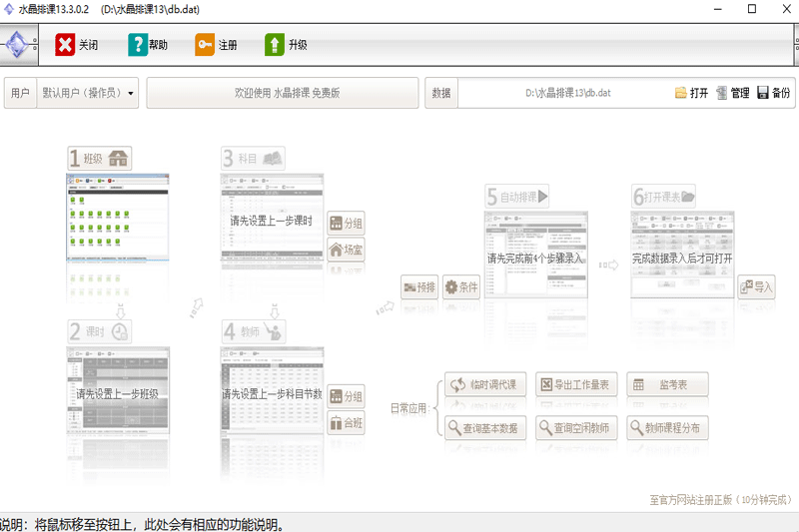Viewport: 799px width, 532px height.
Task: Click the green 升级 upgrade arrow icon
Action: coord(275,45)
